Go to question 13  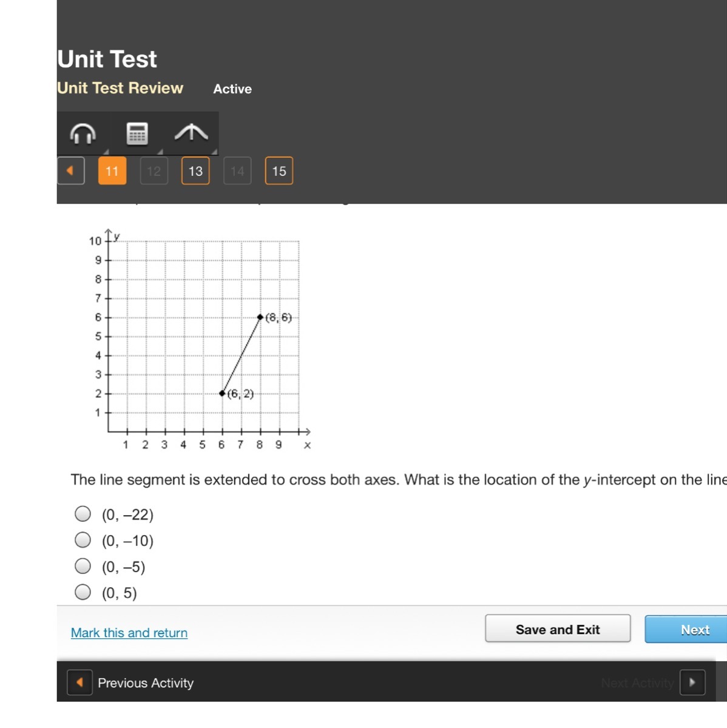(195, 171)
